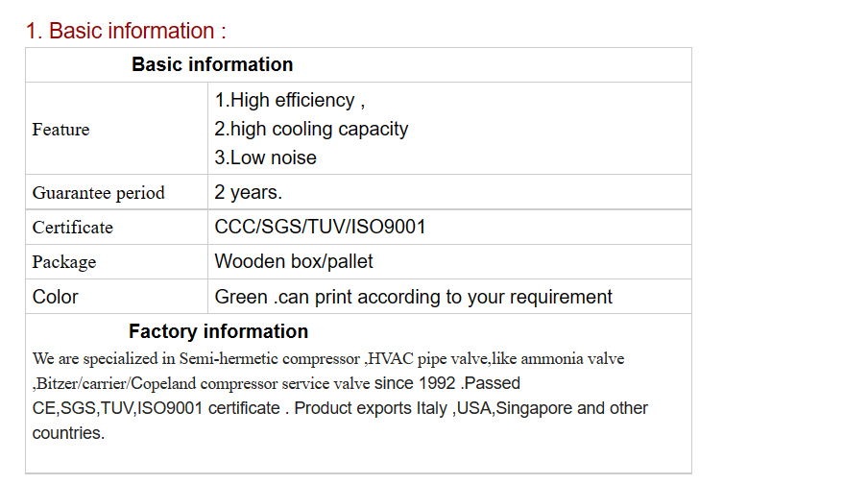Image resolution: width=868 pixels, height=484 pixels.
Task: Click the red '1. Basic information :' heading
Action: coord(126,31)
